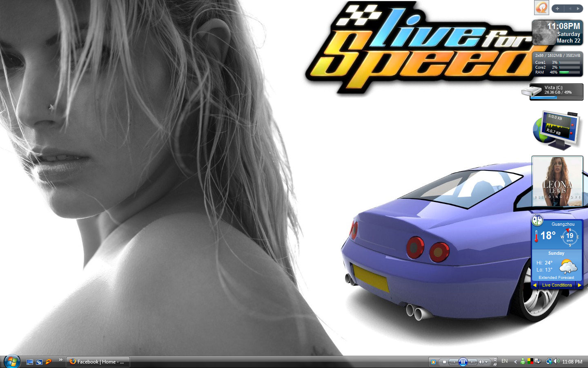Click the Windows Media Player toolbar logo icon
The height and width of the screenshot is (368, 588).
coord(433,362)
